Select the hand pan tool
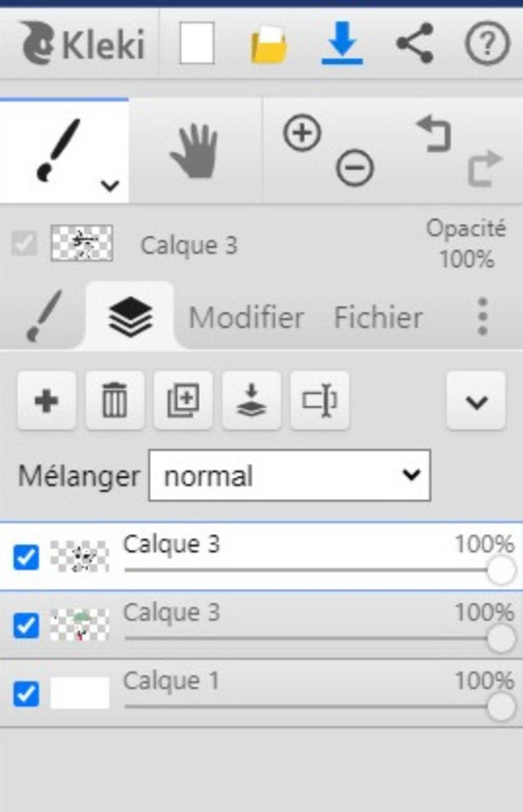523x812 pixels. click(195, 151)
